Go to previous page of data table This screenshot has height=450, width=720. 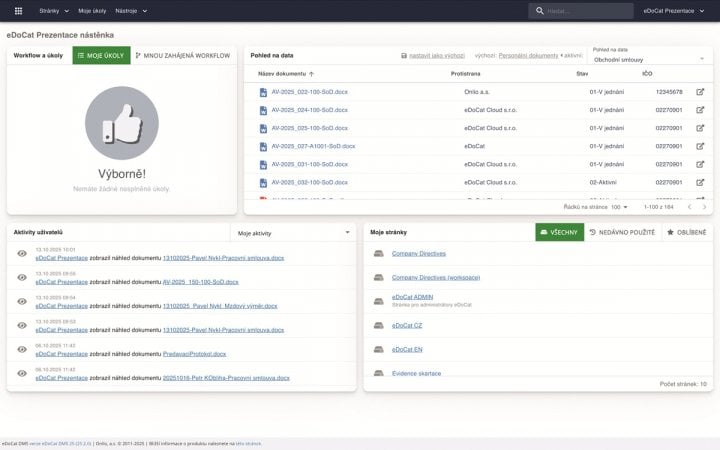coord(689,207)
